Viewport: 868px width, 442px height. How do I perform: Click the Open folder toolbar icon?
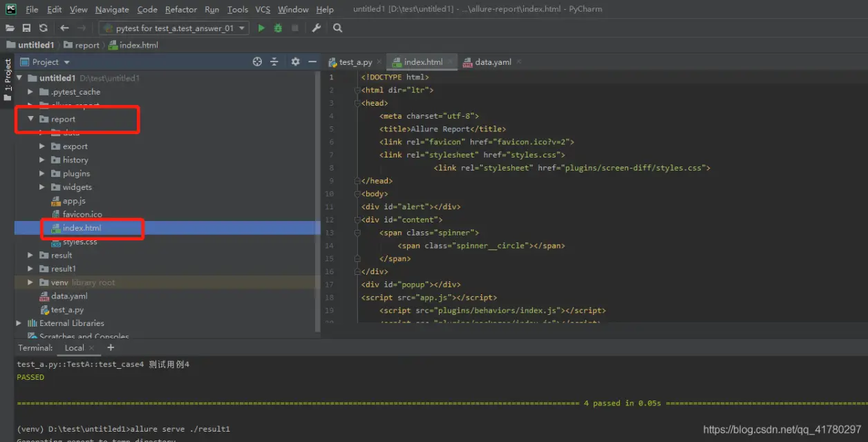[10, 28]
